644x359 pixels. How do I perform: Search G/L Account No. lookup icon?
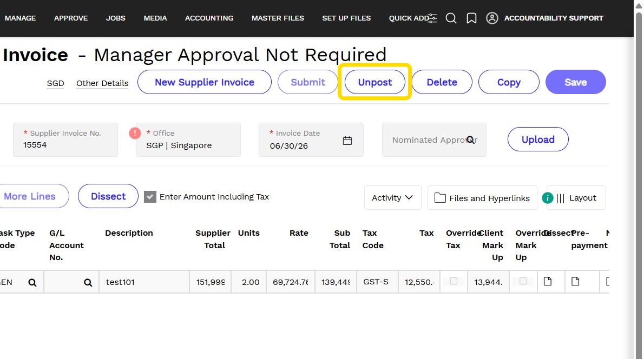(88, 282)
